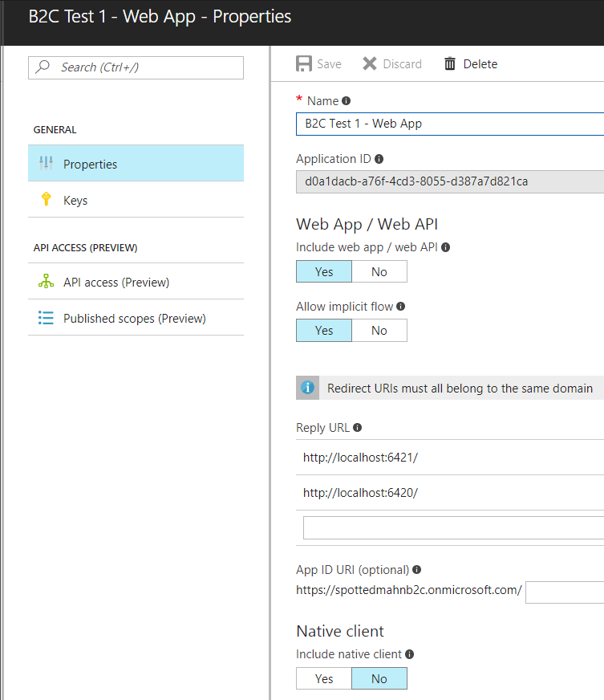The height and width of the screenshot is (700, 604).
Task: Select the Keys key icon in sidebar
Action: click(x=46, y=200)
